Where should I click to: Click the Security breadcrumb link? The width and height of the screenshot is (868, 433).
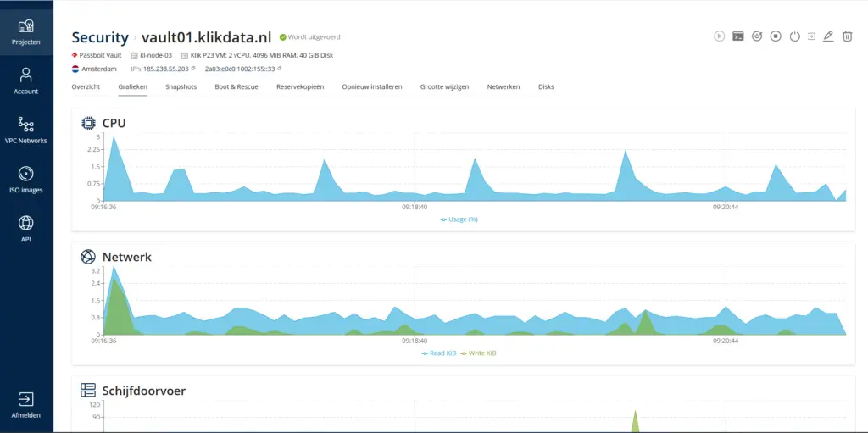[x=99, y=37]
